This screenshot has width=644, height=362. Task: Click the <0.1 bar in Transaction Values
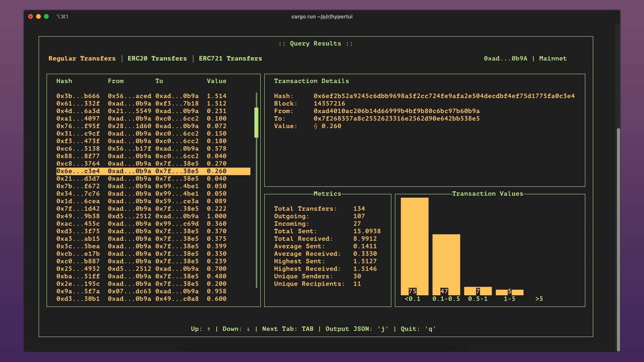(415, 246)
